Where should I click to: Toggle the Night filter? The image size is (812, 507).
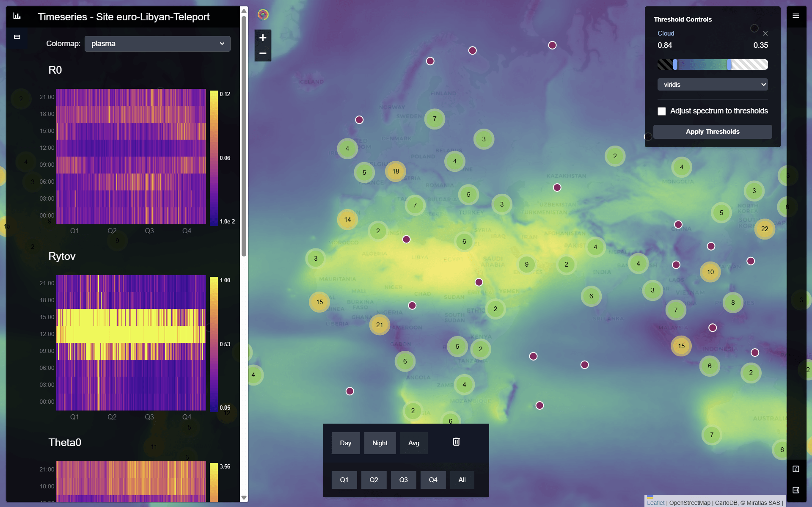click(380, 443)
